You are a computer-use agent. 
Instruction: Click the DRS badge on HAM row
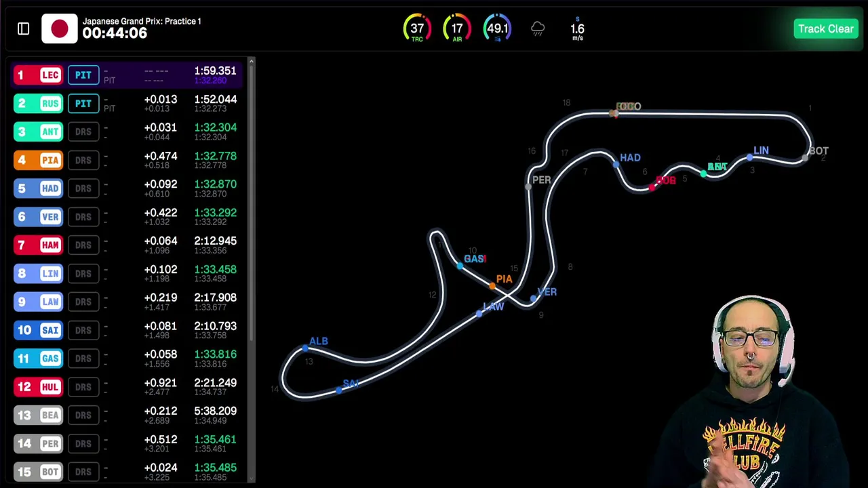[83, 245]
